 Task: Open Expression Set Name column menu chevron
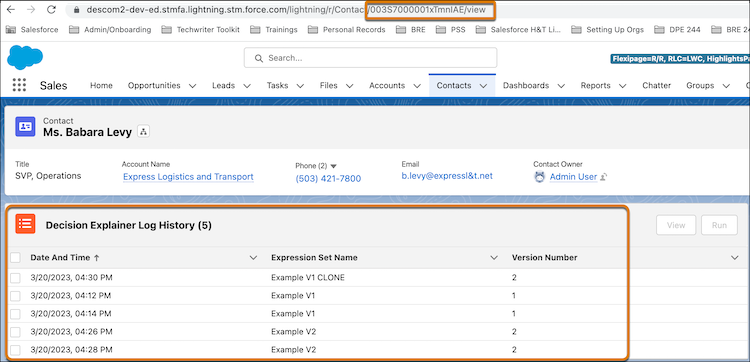tap(494, 258)
